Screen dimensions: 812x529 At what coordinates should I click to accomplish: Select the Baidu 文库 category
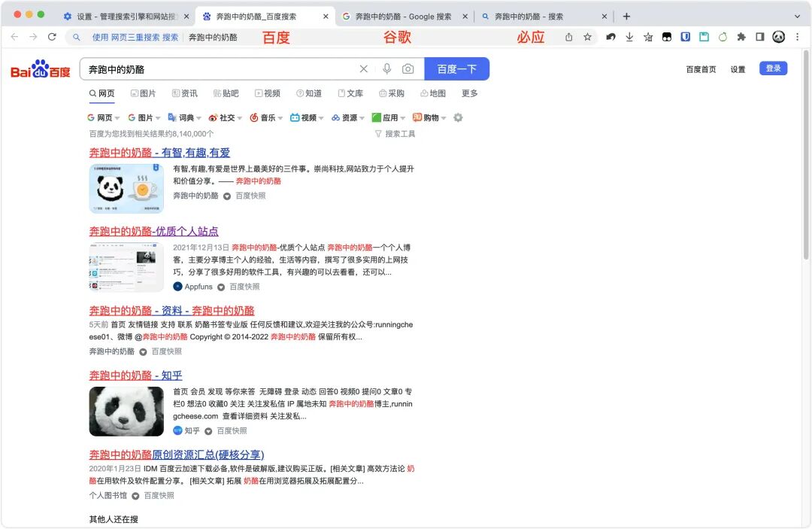tap(350, 93)
